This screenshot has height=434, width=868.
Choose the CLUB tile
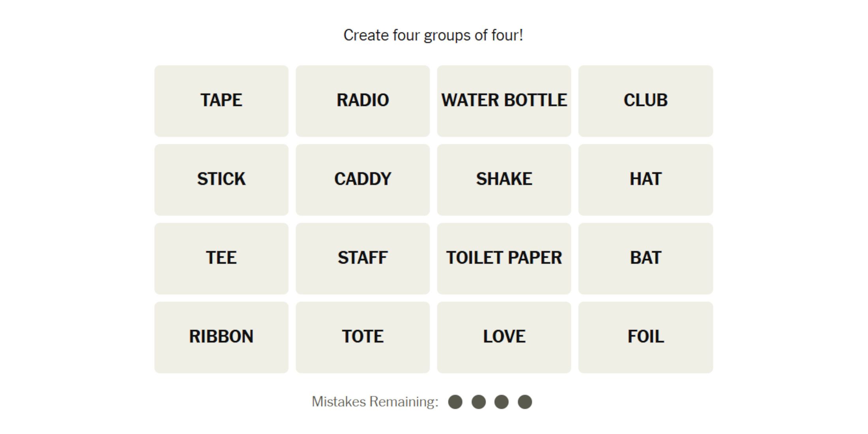click(645, 101)
